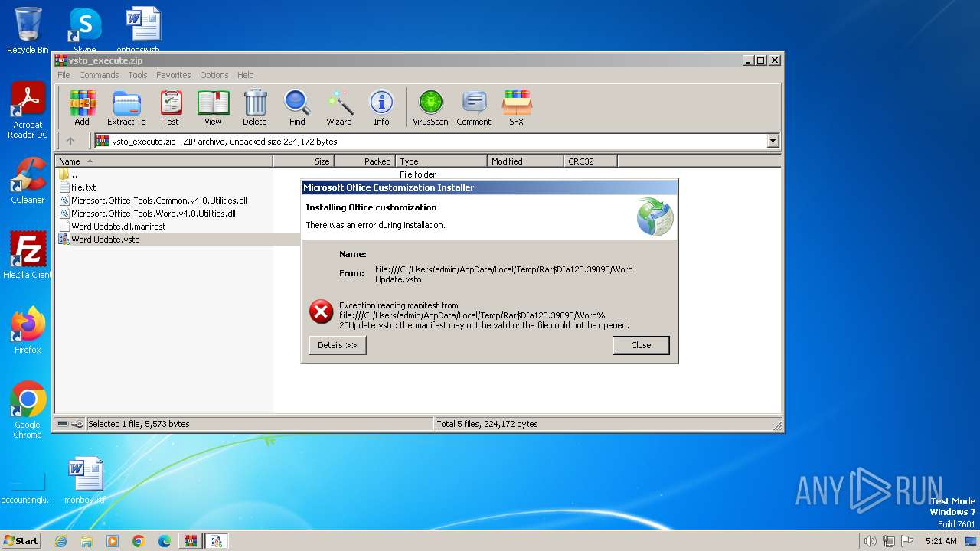Click the Office installer taskbar button
This screenshot has height=551, width=980.
point(217,541)
